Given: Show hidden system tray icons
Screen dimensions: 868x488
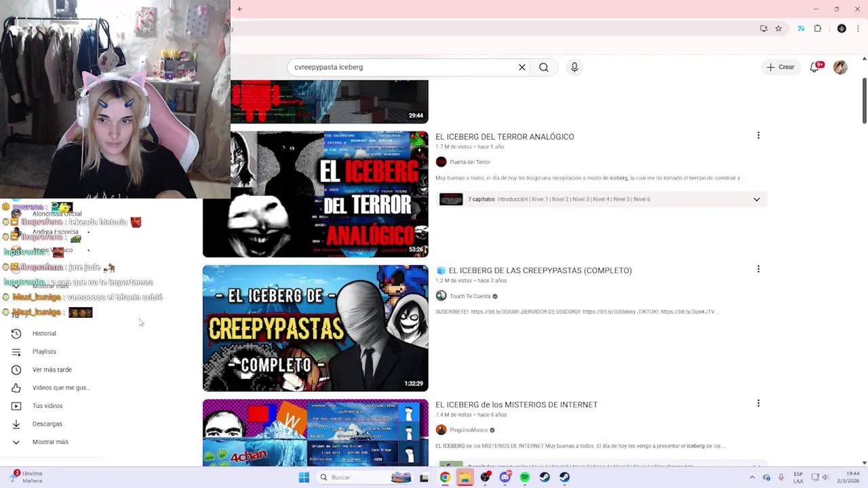Looking at the screenshot, I should point(752,477).
